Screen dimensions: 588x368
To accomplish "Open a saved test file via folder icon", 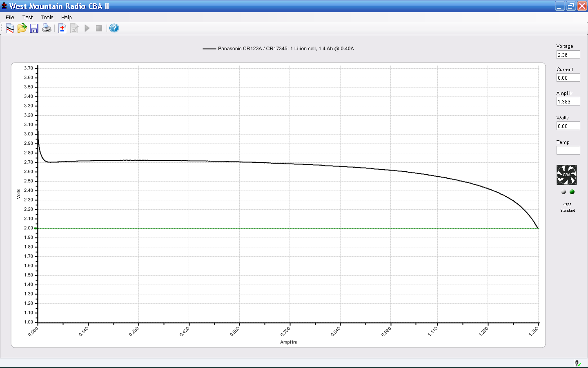I will pyautogui.click(x=22, y=28).
